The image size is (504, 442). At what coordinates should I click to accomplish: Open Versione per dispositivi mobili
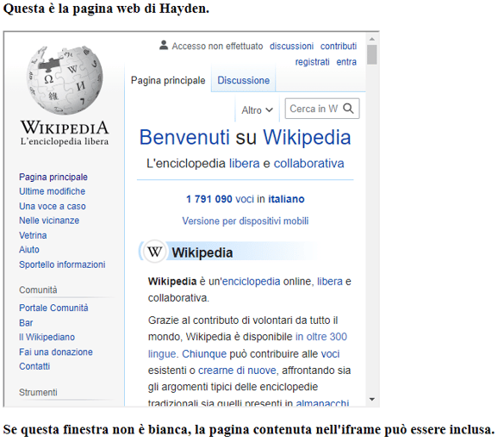point(246,221)
